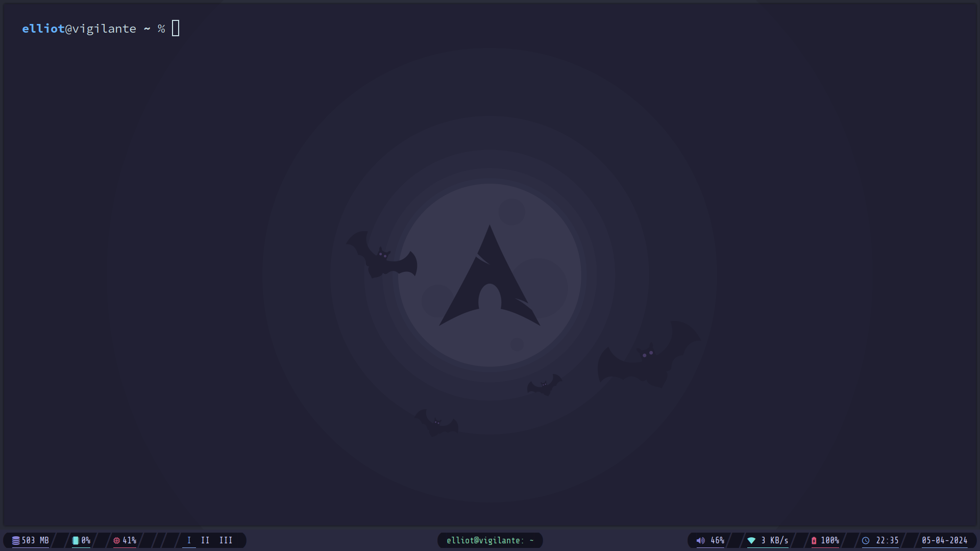Switch to workspace II
The image size is (980, 551).
click(205, 540)
